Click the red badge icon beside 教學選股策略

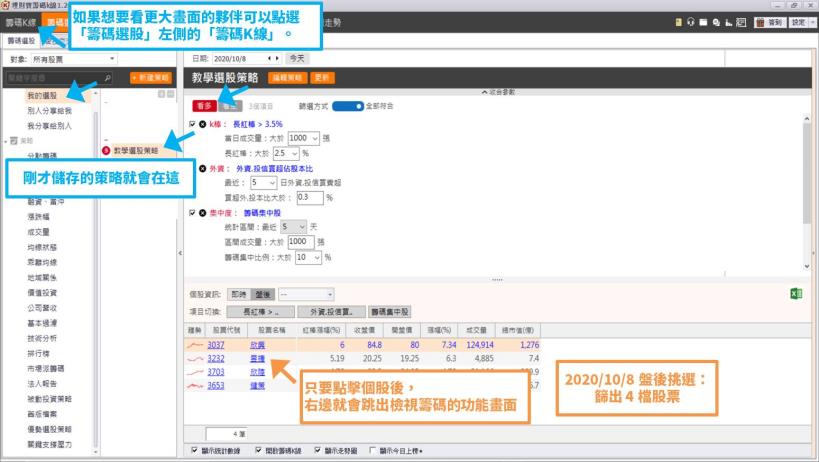coord(106,150)
